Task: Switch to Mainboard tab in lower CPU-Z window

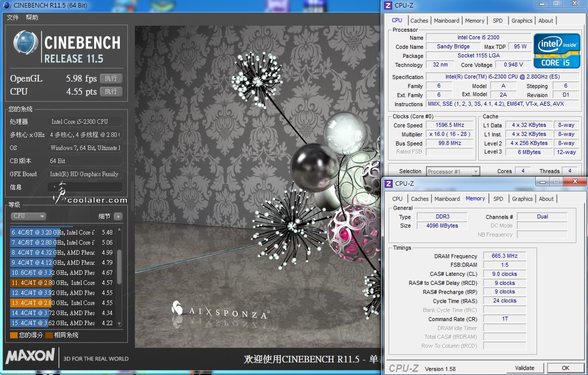Action: pos(447,199)
